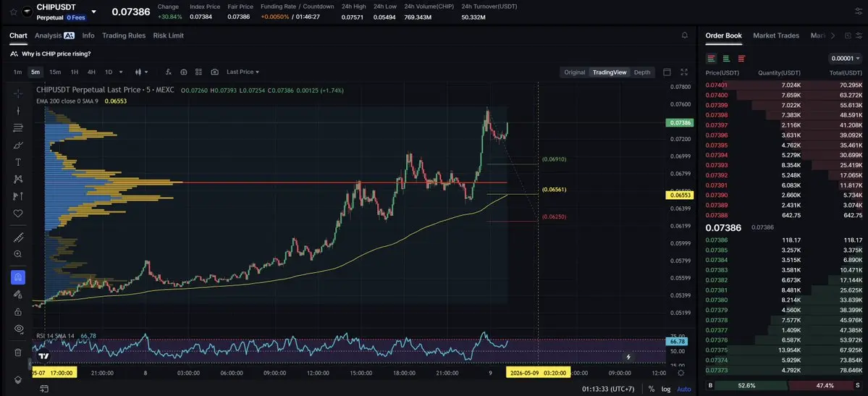
Task: Open the date range goto icon
Action: (44, 389)
